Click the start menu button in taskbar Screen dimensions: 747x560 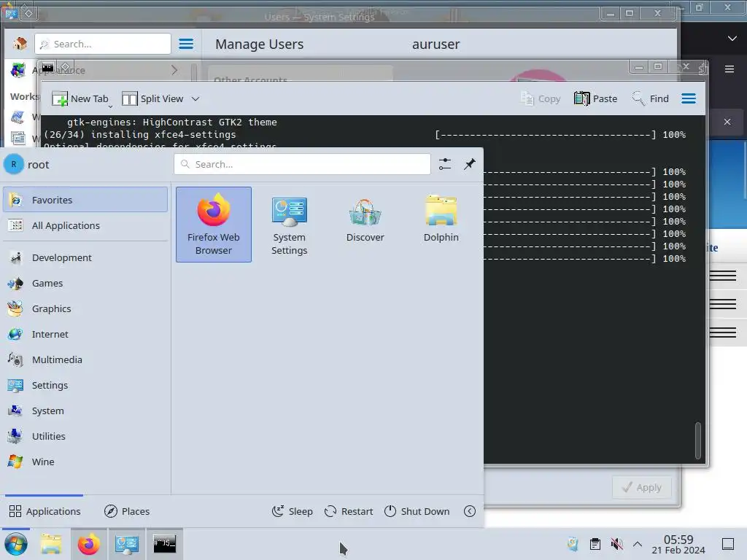tap(16, 544)
